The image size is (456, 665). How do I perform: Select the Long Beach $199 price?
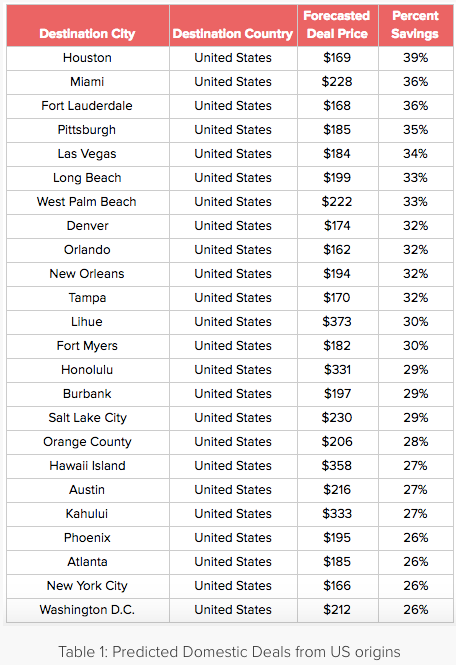(337, 178)
